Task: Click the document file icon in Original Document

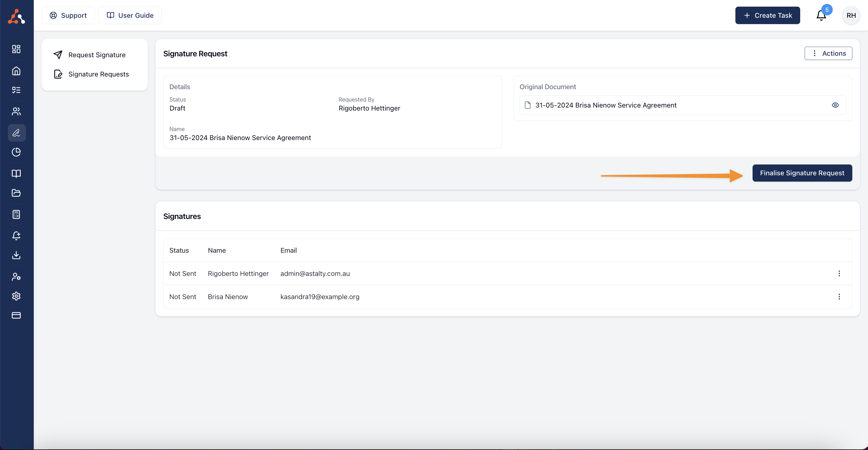Action: [x=528, y=105]
